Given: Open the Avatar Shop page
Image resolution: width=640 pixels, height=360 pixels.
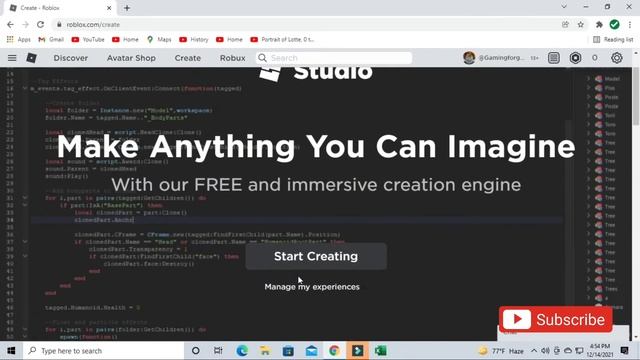Looking at the screenshot, I should click(x=131, y=58).
